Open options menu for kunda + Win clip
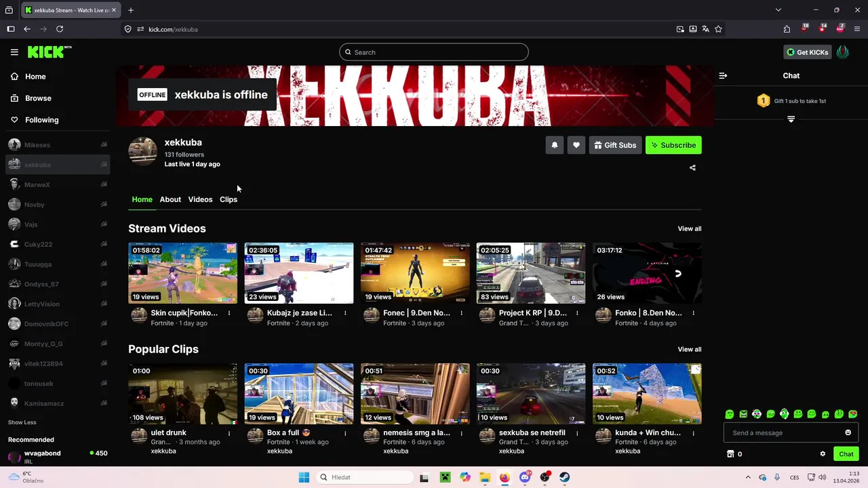868x488 pixels. pyautogui.click(x=693, y=433)
